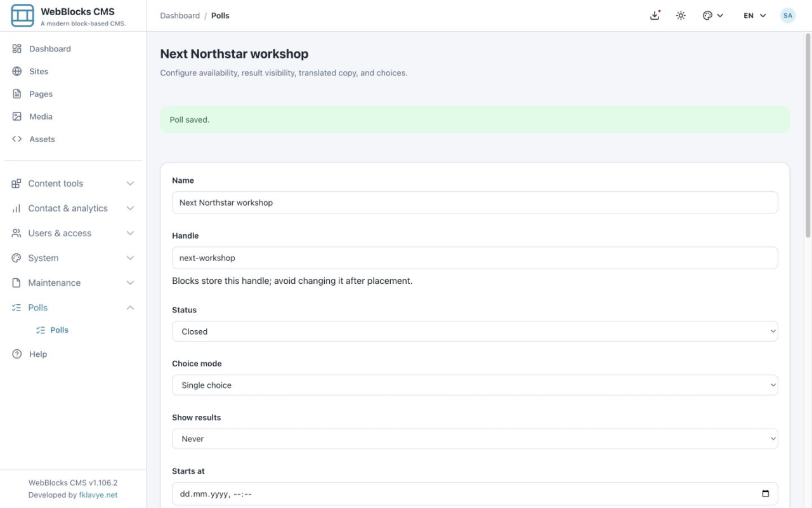Click the Dashboard breadcrumb link
The height and width of the screenshot is (508, 812).
[x=180, y=16]
